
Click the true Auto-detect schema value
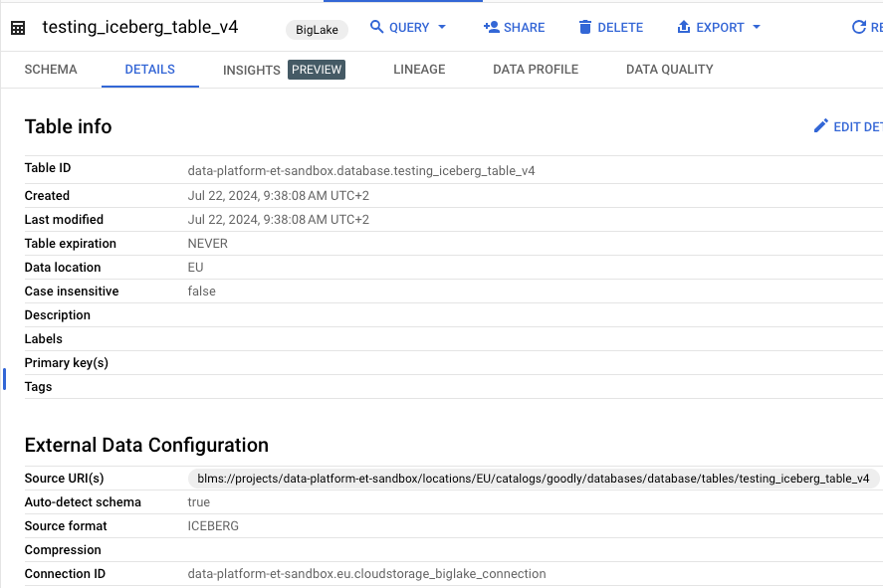[x=199, y=501]
